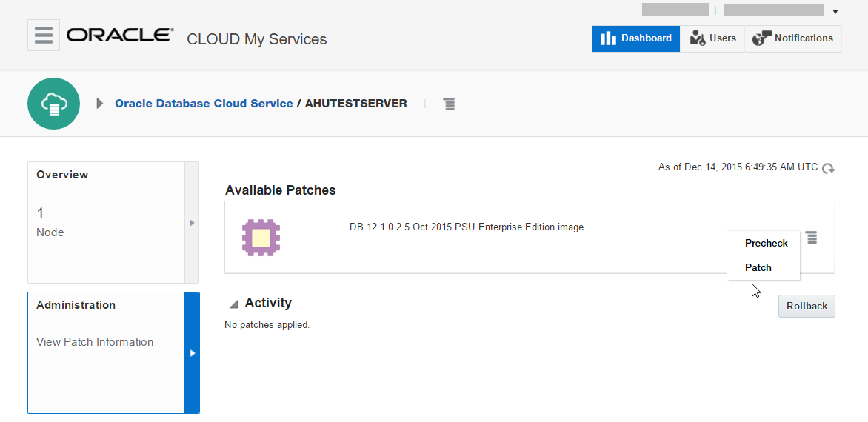Go to the Dashboard
This screenshot has height=422, width=868.
tap(635, 38)
